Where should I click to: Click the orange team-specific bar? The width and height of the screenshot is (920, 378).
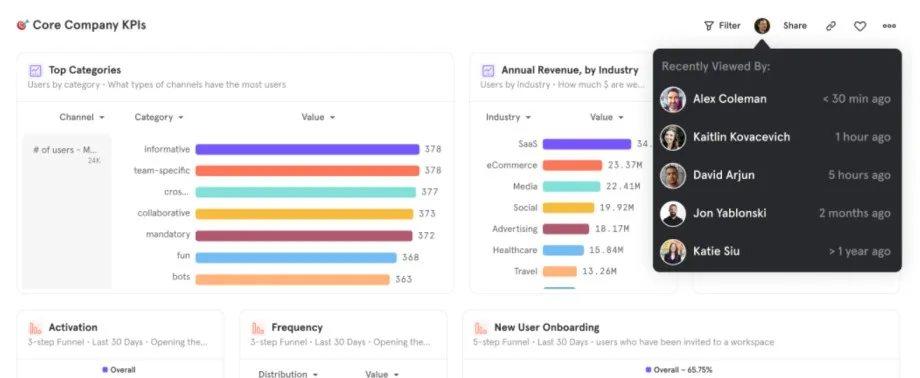click(x=307, y=171)
